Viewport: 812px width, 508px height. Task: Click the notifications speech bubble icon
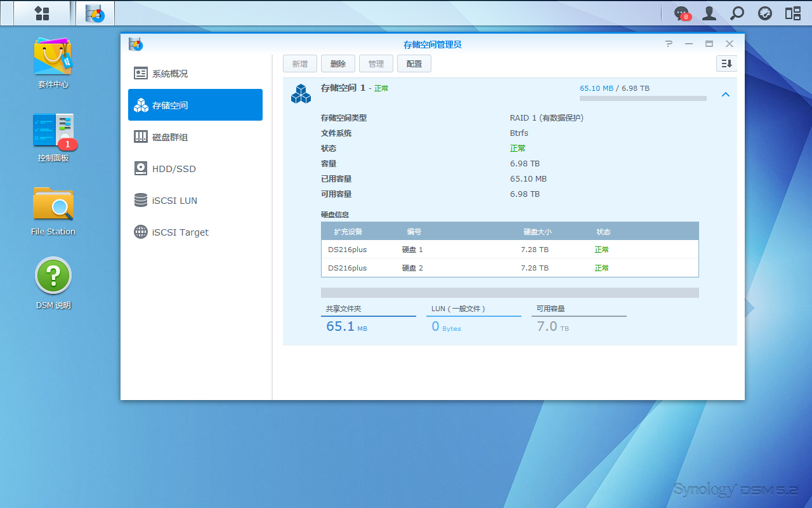click(x=681, y=13)
